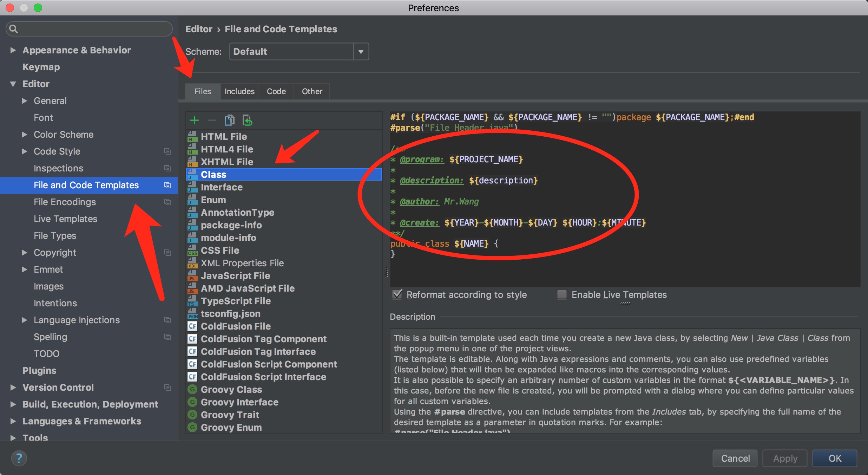Switch to the Includes tab
The width and height of the screenshot is (868, 475).
[x=238, y=91]
